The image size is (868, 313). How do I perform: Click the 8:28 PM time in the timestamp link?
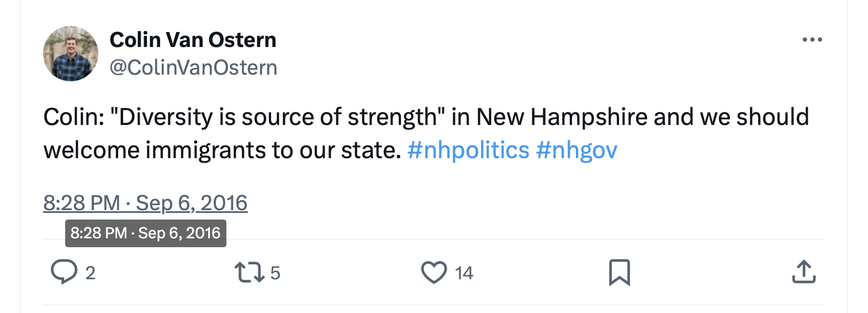[x=82, y=203]
